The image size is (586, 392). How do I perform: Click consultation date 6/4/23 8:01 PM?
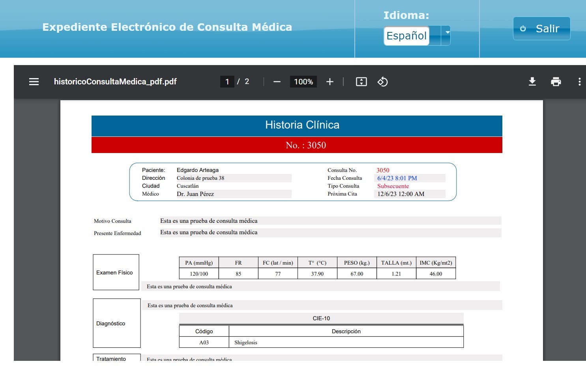click(x=397, y=178)
